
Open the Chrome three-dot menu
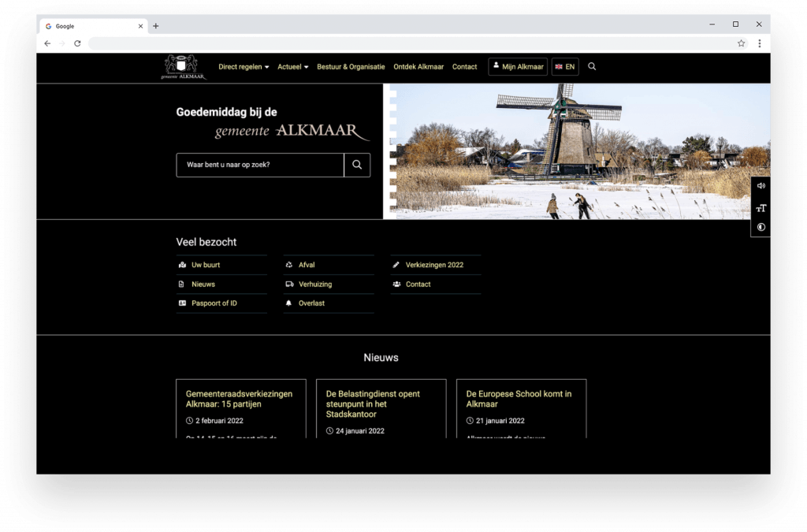click(x=760, y=43)
